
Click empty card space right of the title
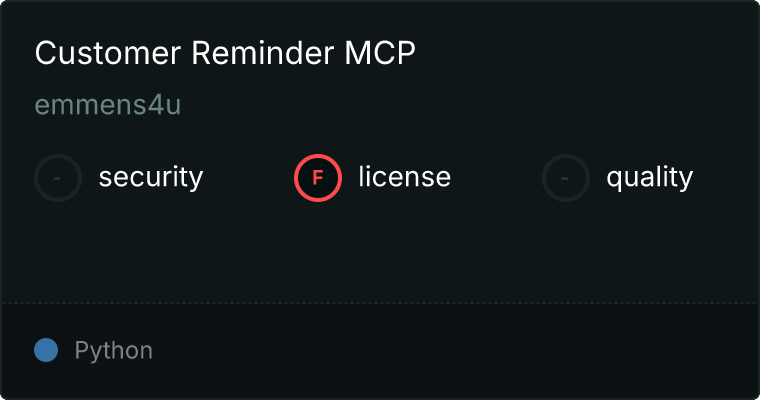coord(582,52)
